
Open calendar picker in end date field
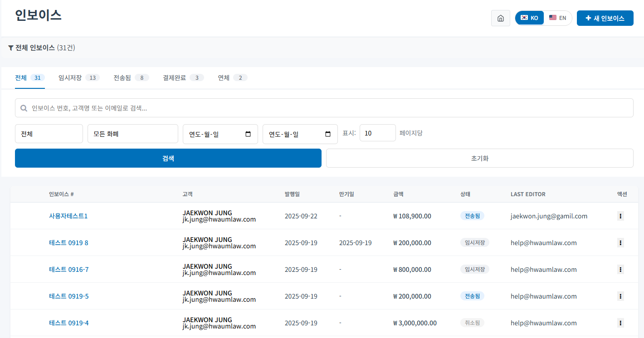point(328,134)
